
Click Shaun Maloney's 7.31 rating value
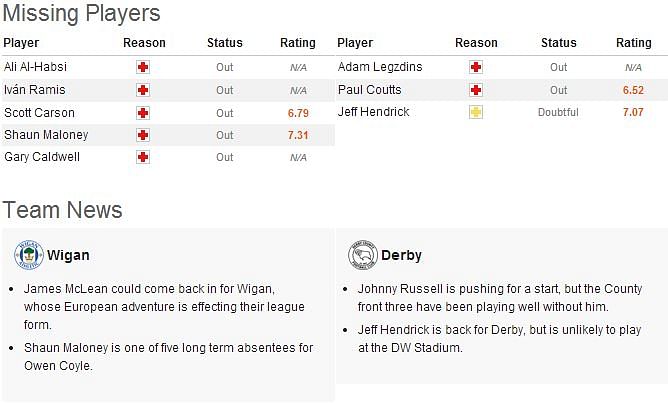click(298, 135)
